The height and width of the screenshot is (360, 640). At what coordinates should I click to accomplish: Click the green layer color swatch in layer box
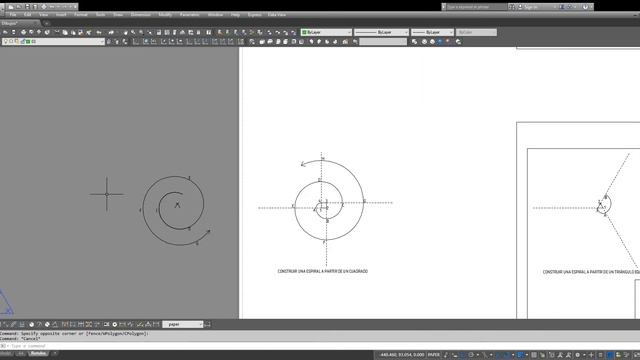coord(28,41)
